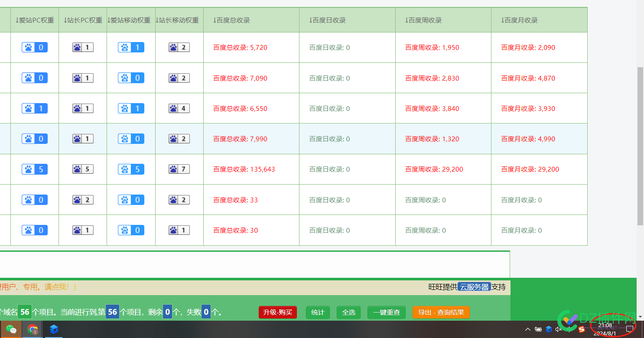Viewport: 644px width, 338px height.
Task: Click 爱站移动权重 badge in the 7,990 row
Action: [131, 139]
